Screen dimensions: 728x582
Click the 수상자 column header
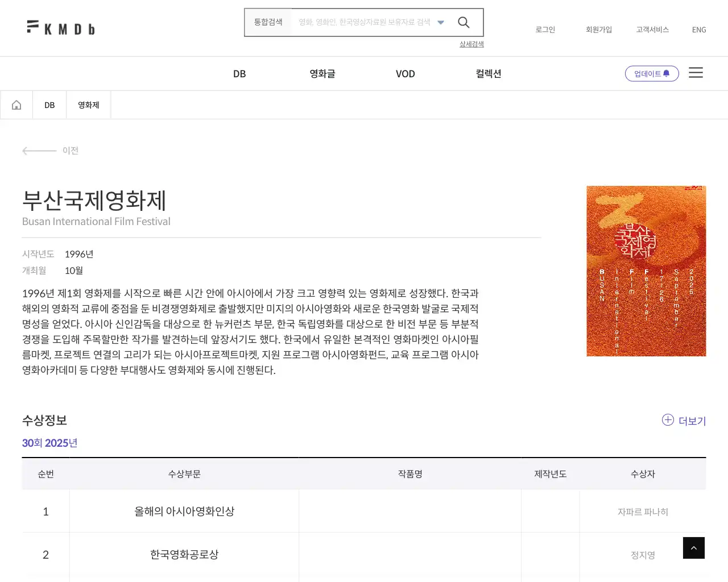[643, 474]
